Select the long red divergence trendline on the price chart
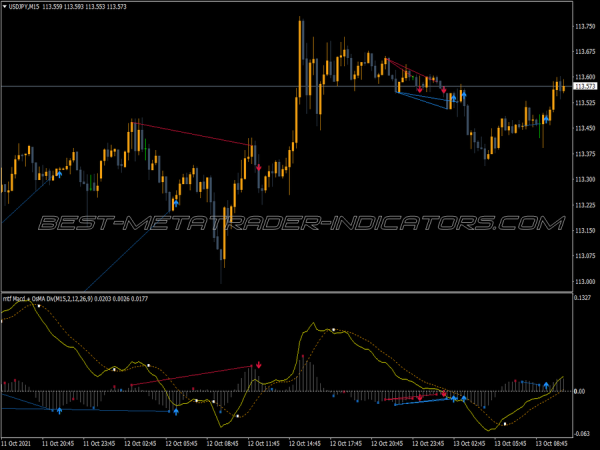Viewport: 600px width, 450px height. coord(192,134)
